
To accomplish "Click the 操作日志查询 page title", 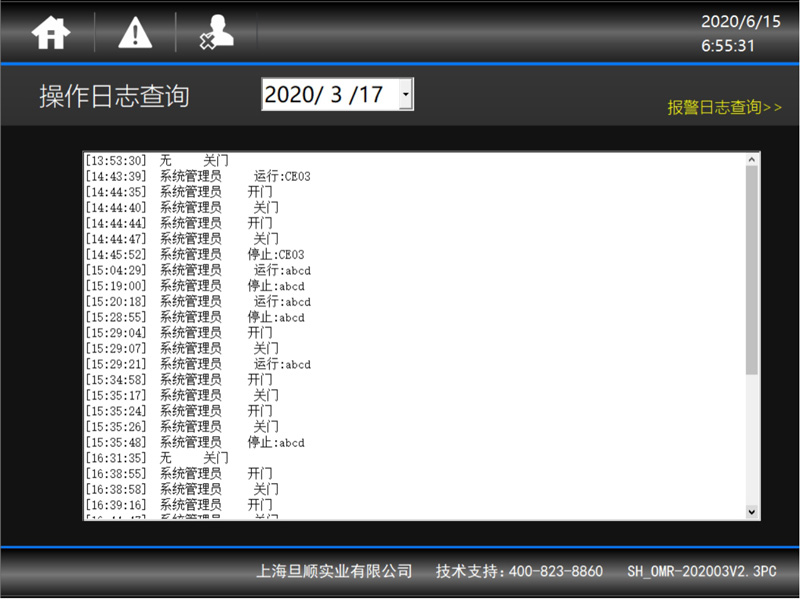I will (x=114, y=96).
